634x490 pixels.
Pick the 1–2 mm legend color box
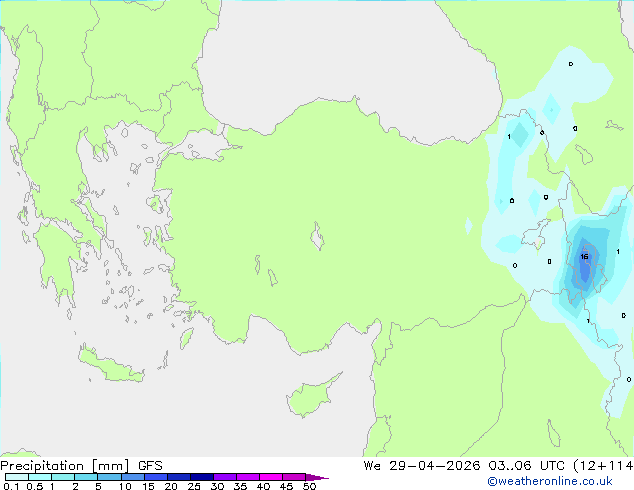tap(63, 477)
